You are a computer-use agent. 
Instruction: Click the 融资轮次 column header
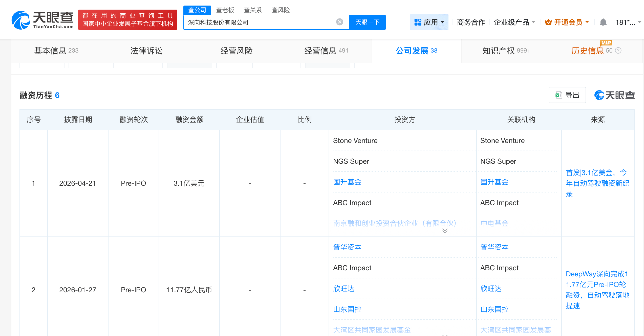pos(134,119)
